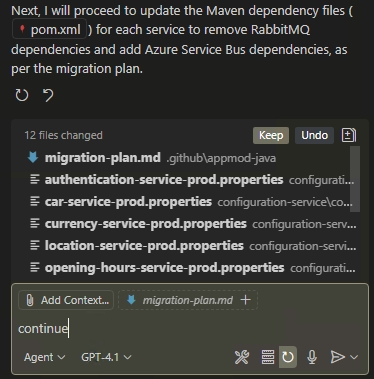Click the undo last request arrow icon
The height and width of the screenshot is (379, 374).
(x=48, y=95)
